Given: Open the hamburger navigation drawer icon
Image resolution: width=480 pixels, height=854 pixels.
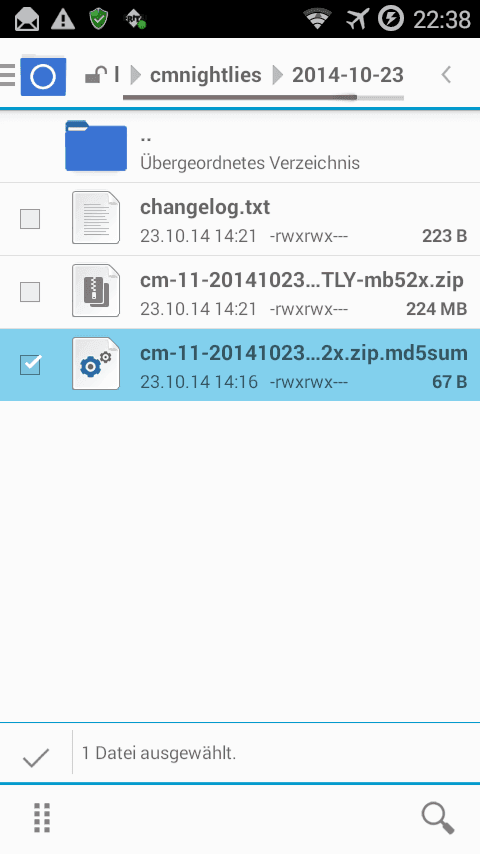Looking at the screenshot, I should [7, 75].
